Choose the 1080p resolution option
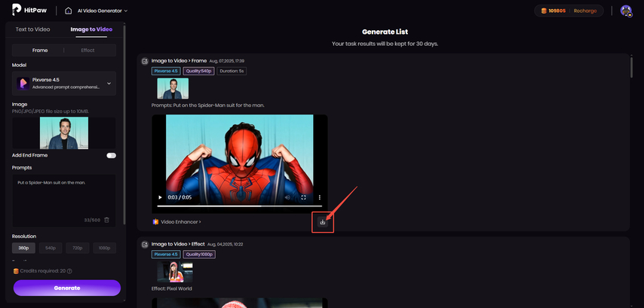644x308 pixels. (x=103, y=248)
